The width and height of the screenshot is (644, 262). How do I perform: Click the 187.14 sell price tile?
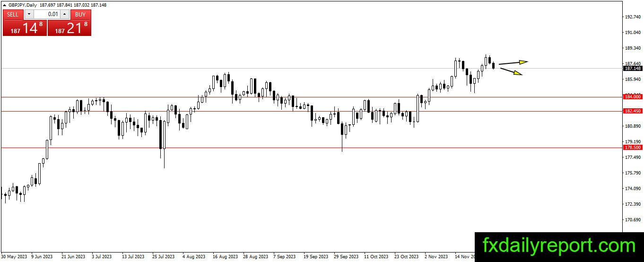point(25,27)
